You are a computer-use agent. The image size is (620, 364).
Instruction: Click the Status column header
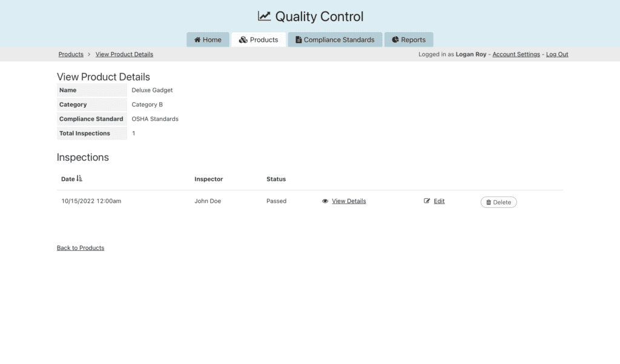pos(276,179)
